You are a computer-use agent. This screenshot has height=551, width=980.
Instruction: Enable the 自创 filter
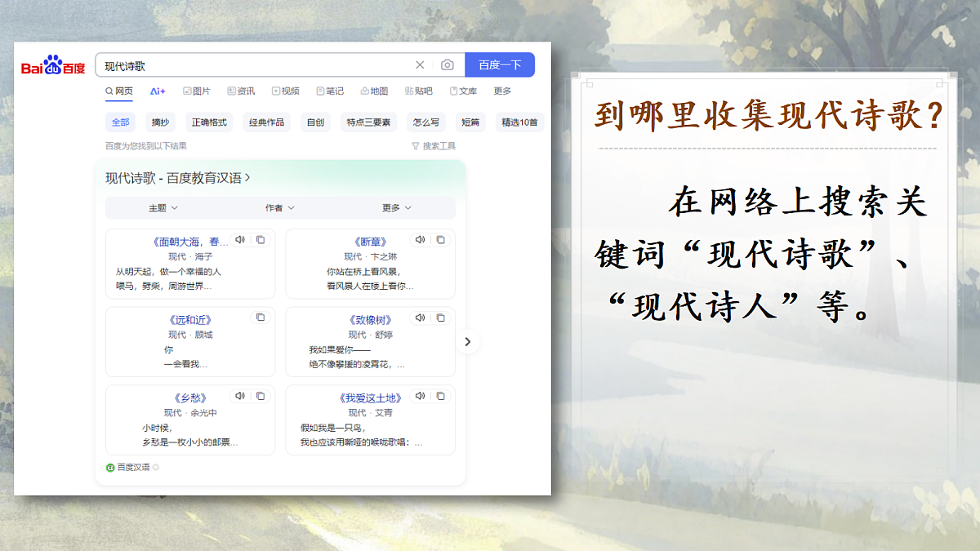316,122
